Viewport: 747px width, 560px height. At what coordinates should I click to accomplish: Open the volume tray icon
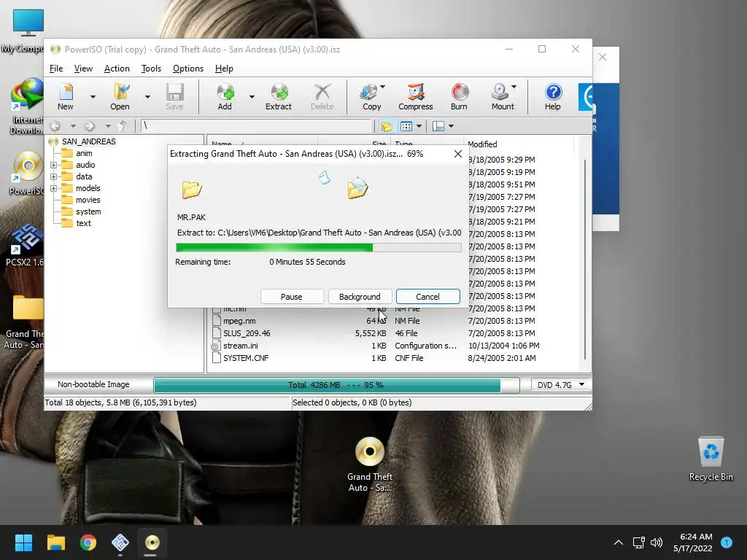coord(657,542)
